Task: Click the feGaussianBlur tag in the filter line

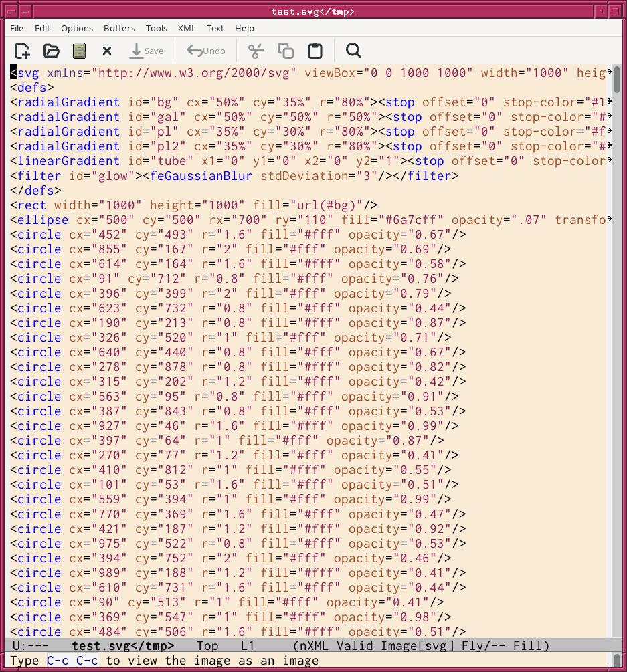Action: tap(201, 176)
